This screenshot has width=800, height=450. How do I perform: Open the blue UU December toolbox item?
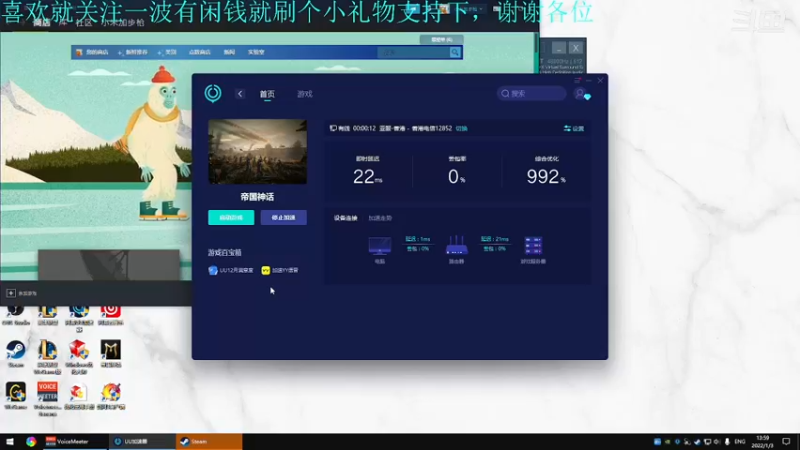(231, 270)
